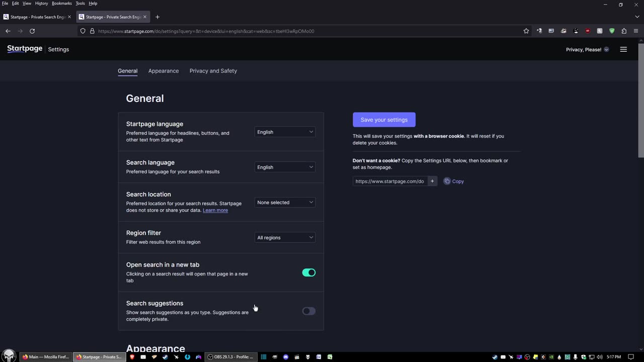Image resolution: width=644 pixels, height=362 pixels.
Task: Open the Firefox Extensions puzzle icon
Action: click(624, 31)
